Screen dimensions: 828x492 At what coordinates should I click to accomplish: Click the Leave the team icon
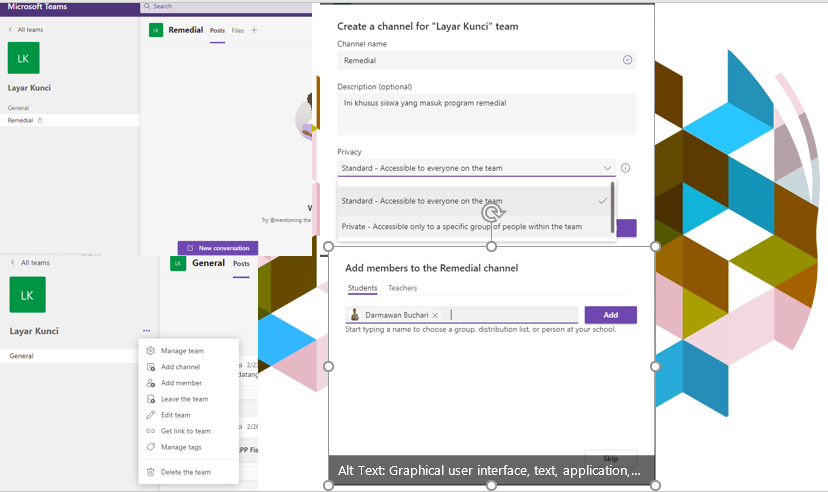pos(150,399)
